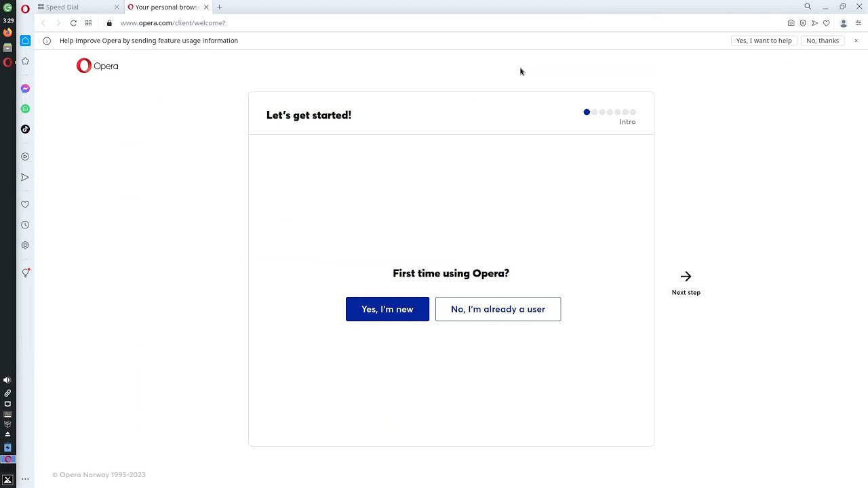Click '© Opera Norway 1995-2023' footer text
This screenshot has height=488, width=868.
tap(99, 475)
